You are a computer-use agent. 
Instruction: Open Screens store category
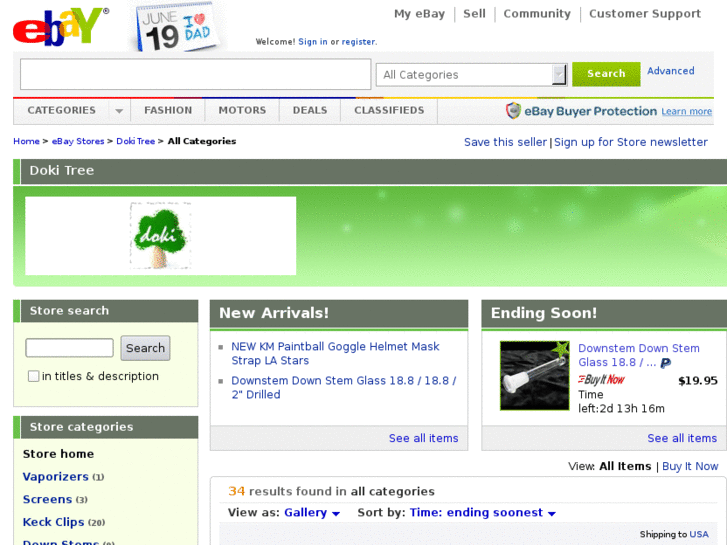tap(48, 499)
